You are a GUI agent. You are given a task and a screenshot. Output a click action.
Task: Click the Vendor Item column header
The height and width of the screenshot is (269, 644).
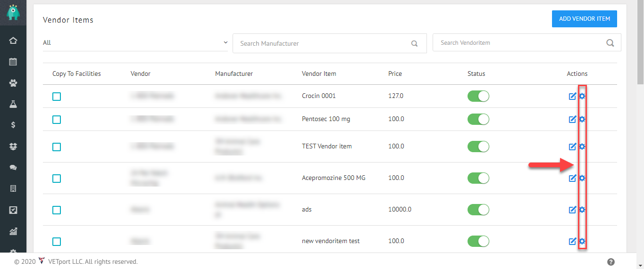(319, 73)
